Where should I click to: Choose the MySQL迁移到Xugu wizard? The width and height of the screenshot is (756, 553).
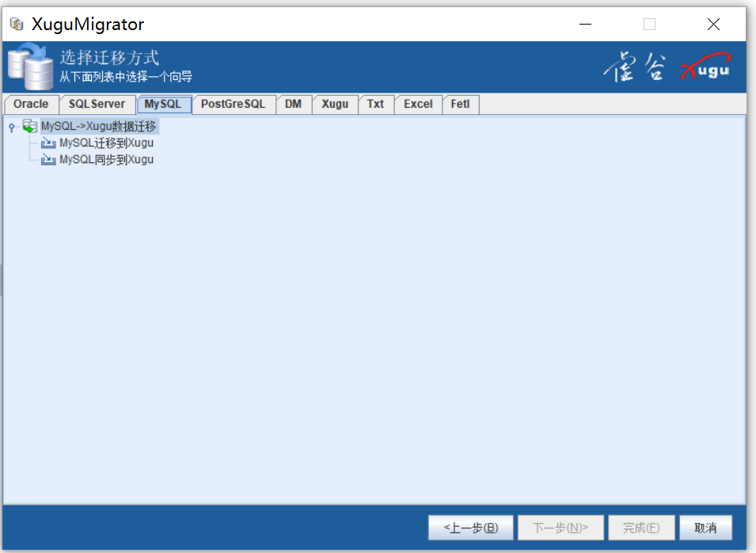tap(107, 143)
